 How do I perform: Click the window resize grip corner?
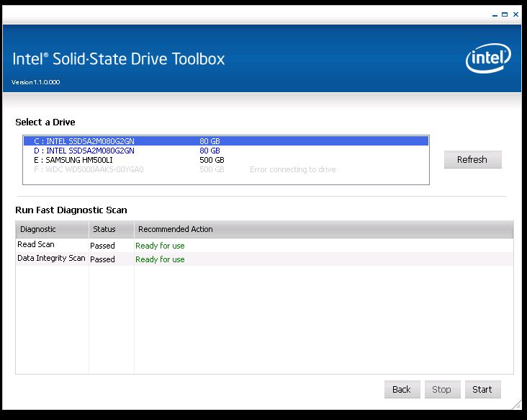tap(516, 405)
